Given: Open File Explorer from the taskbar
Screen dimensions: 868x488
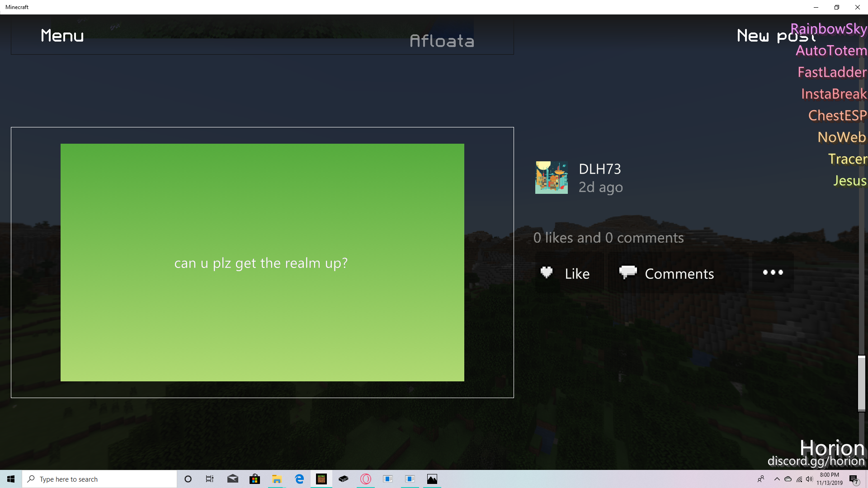Looking at the screenshot, I should click(x=277, y=479).
